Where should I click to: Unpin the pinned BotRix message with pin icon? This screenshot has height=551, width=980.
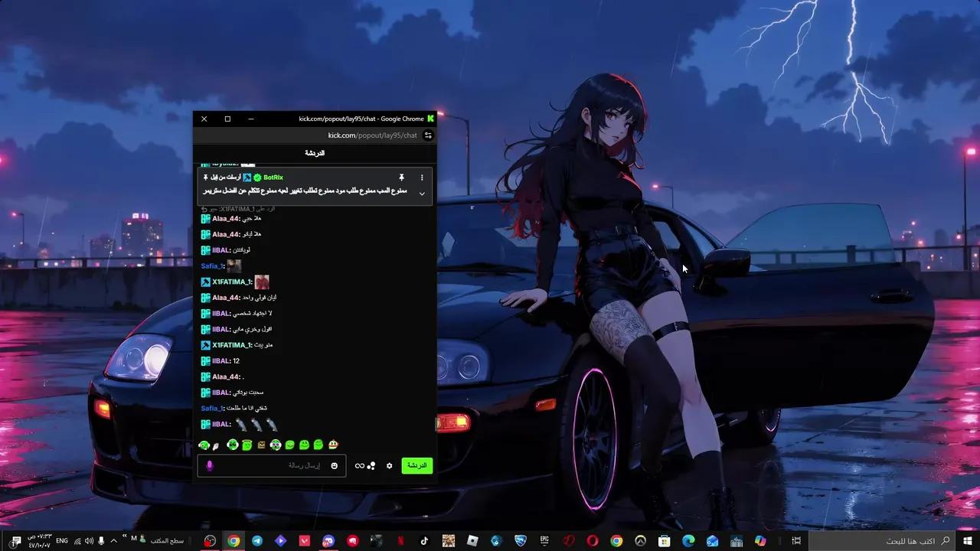401,178
